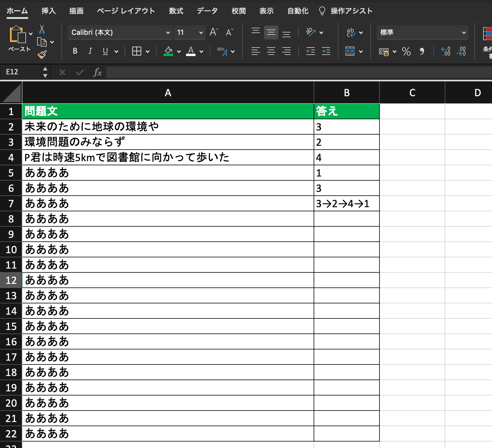Click the comma style icon
The image size is (492, 448).
pyautogui.click(x=422, y=52)
